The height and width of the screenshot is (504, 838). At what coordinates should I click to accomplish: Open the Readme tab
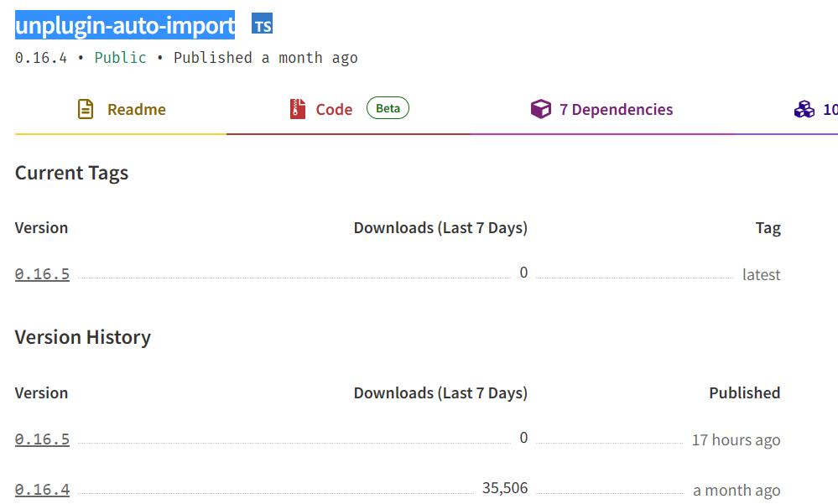121,110
